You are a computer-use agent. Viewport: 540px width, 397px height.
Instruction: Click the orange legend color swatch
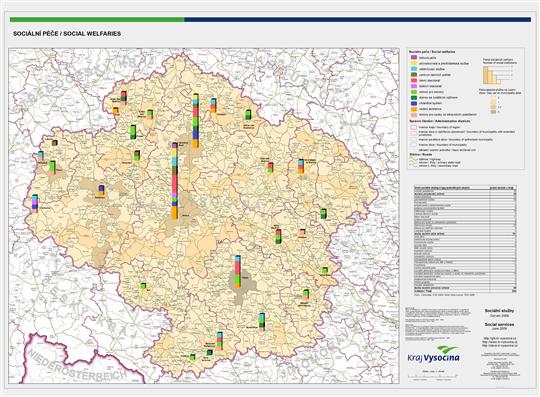point(414,109)
